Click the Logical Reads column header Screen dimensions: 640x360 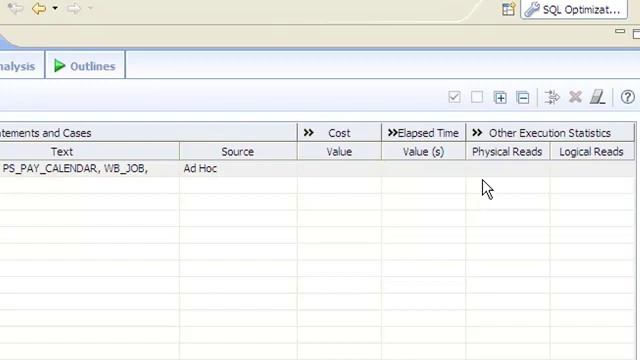pos(591,152)
